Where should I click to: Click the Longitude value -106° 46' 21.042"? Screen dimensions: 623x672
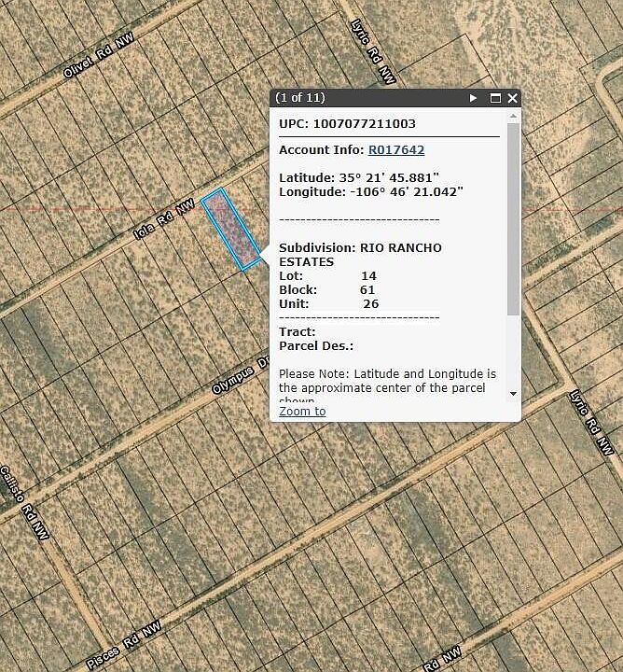[x=407, y=191]
